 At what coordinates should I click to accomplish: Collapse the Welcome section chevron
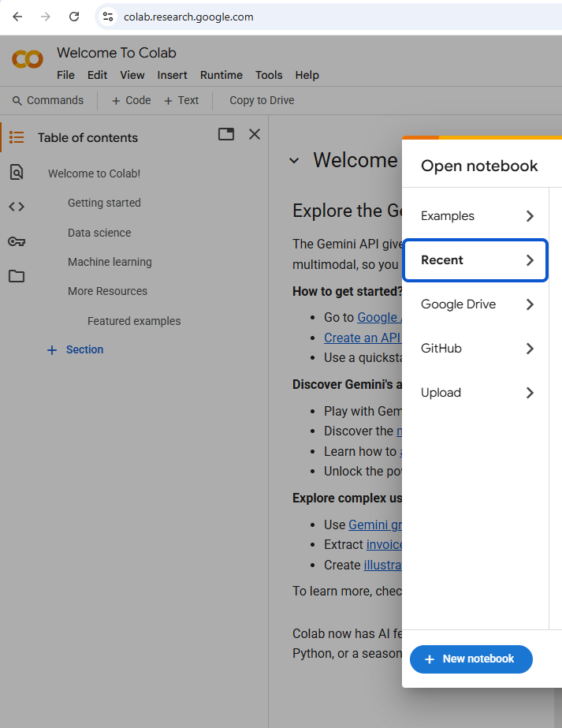click(294, 161)
